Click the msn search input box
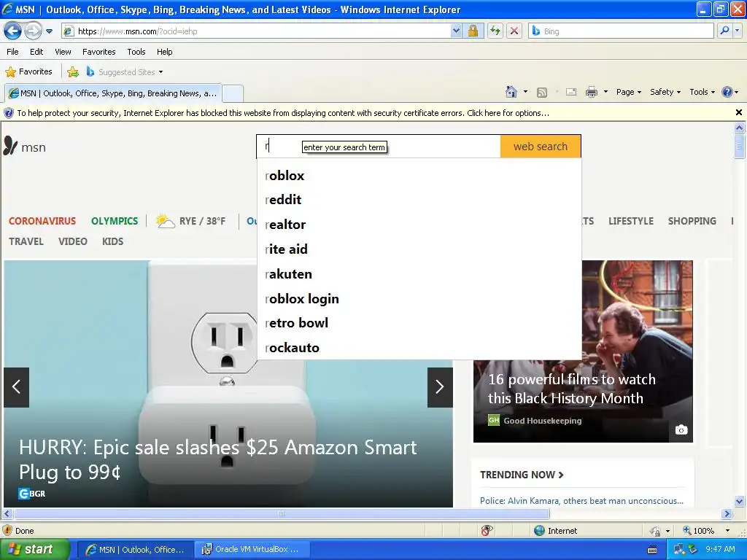Viewport: 747px width, 560px height. click(x=379, y=146)
